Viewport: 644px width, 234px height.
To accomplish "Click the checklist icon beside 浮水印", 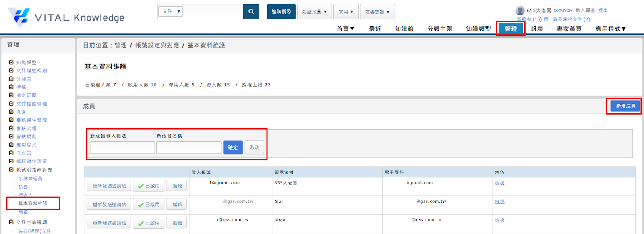I will pyautogui.click(x=11, y=153).
